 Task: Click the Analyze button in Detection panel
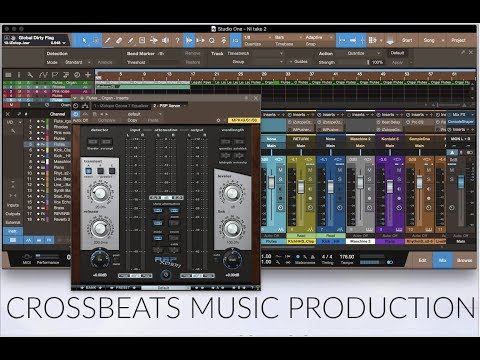point(105,62)
